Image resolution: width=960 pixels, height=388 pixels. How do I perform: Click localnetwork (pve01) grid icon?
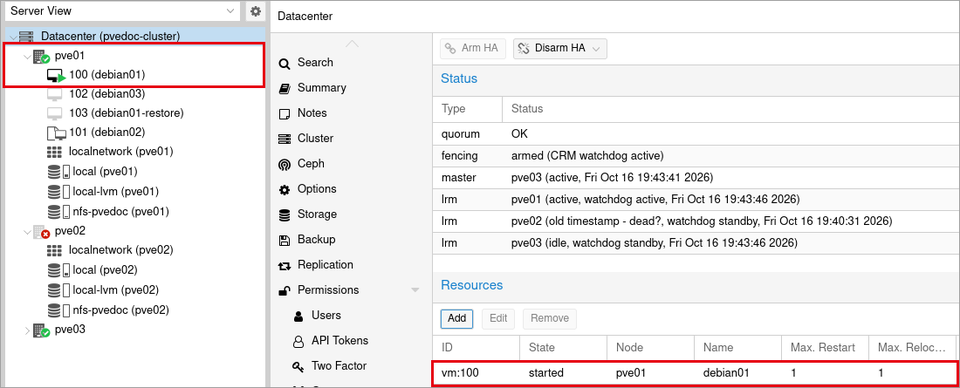tap(54, 152)
